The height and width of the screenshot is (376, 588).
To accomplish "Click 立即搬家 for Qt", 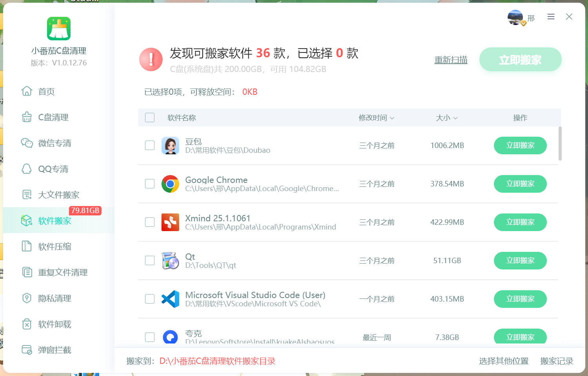I will pyautogui.click(x=520, y=260).
